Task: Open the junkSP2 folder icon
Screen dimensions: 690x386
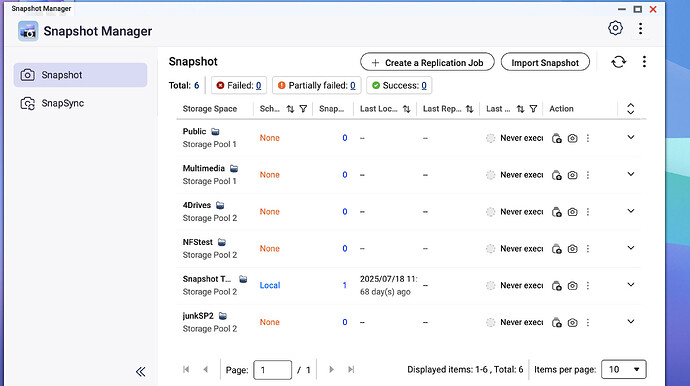Action: coord(223,316)
